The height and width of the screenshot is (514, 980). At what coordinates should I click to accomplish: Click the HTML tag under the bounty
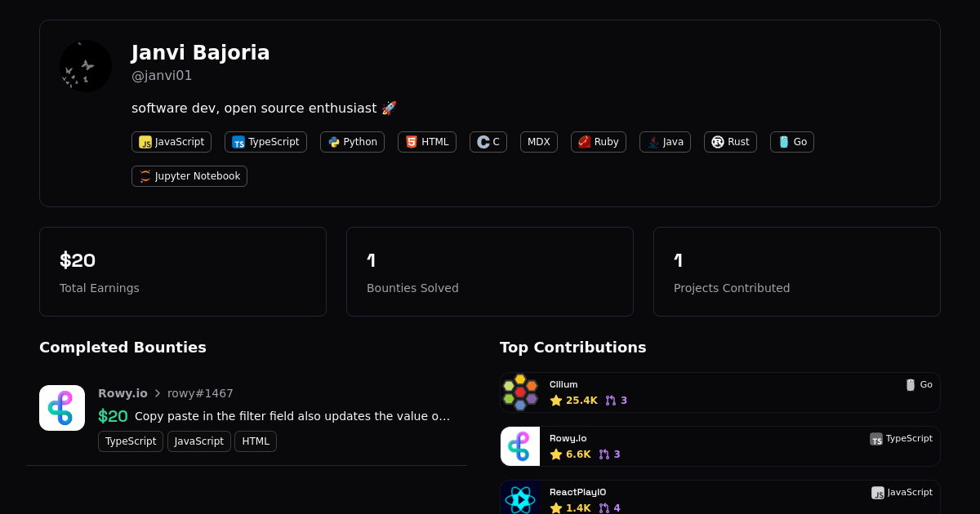click(x=256, y=441)
